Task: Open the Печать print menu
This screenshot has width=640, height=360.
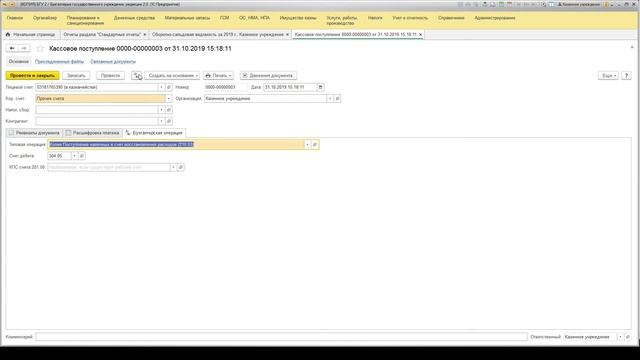Action: tap(218, 76)
